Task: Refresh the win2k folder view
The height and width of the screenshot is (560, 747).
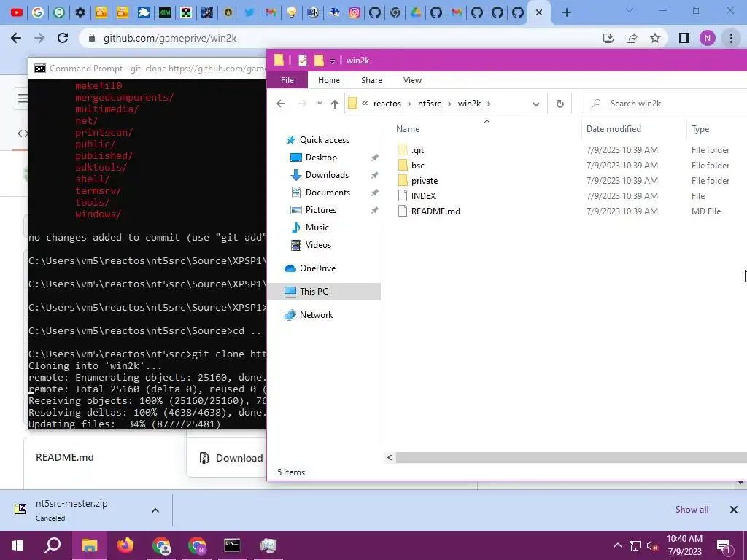Action: pyautogui.click(x=560, y=104)
